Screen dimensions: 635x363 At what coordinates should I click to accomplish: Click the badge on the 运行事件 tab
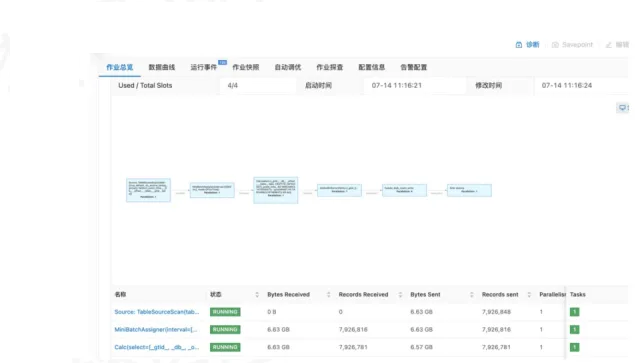pos(222,62)
